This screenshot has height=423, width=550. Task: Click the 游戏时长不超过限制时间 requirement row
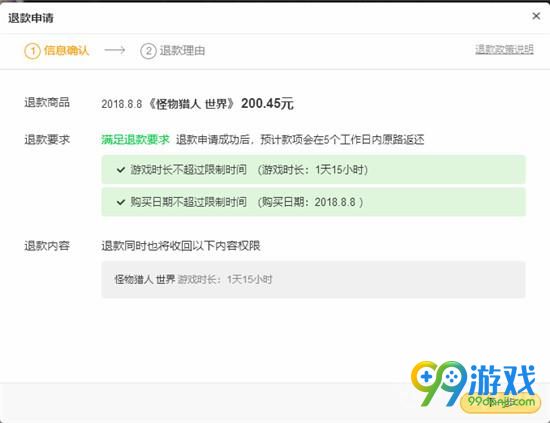click(313, 170)
